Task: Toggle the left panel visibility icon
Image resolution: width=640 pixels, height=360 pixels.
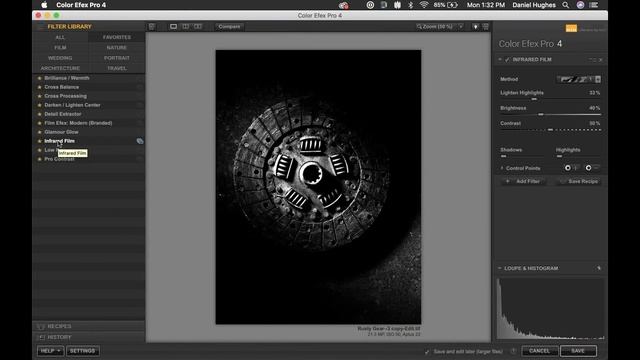Action: point(152,27)
